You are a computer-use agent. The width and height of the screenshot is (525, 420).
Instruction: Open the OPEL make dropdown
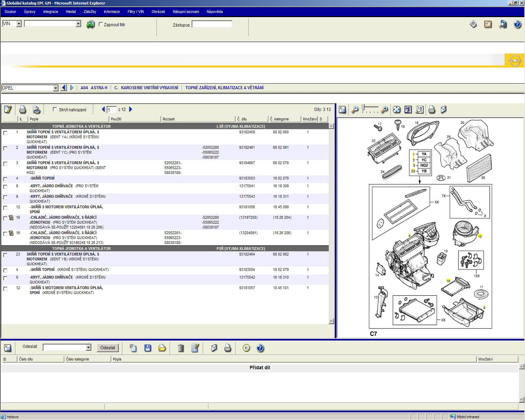55,88
